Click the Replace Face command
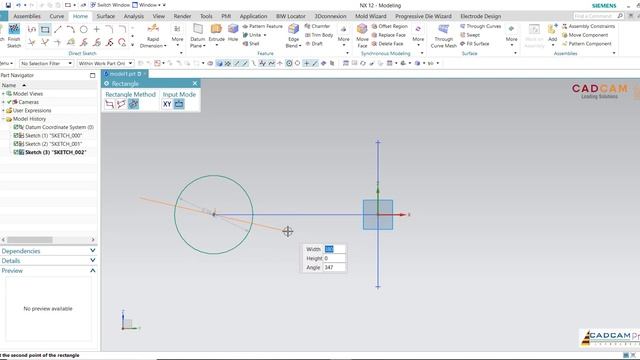The width and height of the screenshot is (640, 360). pos(389,35)
